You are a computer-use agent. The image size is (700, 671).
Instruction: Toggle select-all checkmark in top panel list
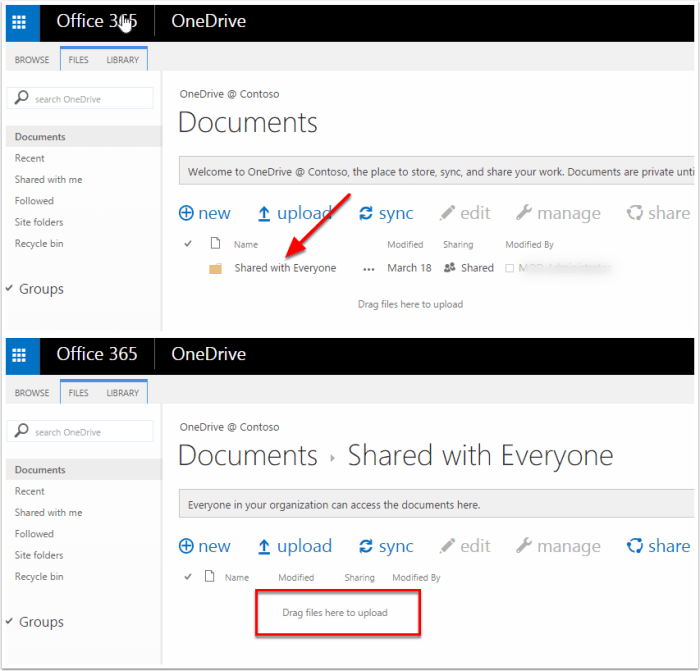pyautogui.click(x=188, y=244)
